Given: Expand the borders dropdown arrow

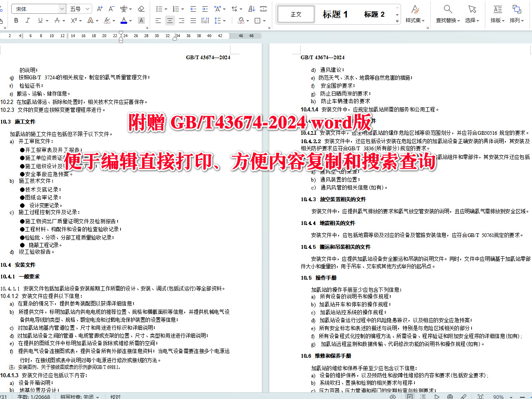Looking at the screenshot, I should pyautogui.click(x=264, y=20).
